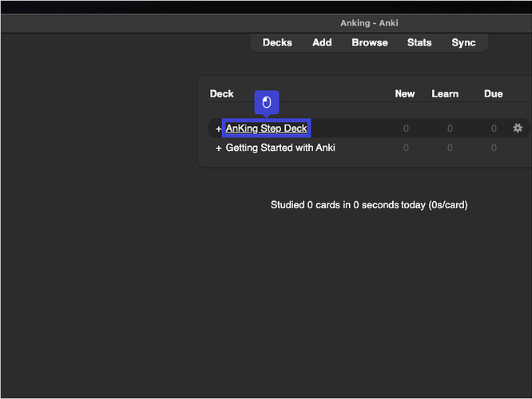Open the Browse card browser
The image size is (532, 399).
pyautogui.click(x=370, y=43)
